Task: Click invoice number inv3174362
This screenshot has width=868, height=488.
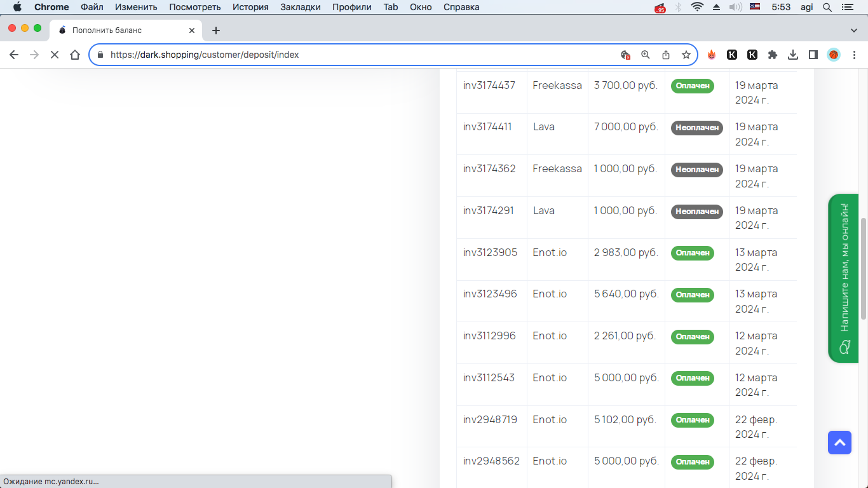Action: [489, 169]
